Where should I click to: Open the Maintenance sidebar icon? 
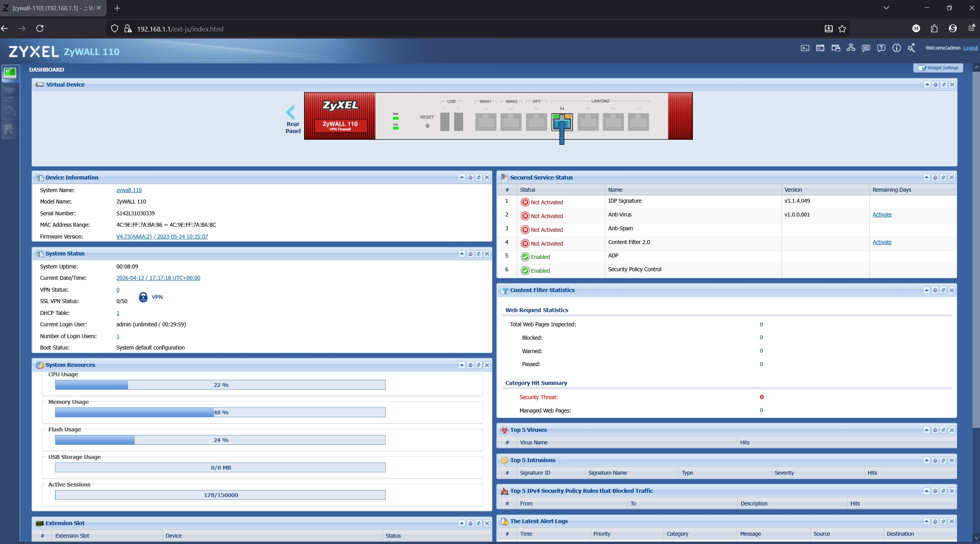10,130
